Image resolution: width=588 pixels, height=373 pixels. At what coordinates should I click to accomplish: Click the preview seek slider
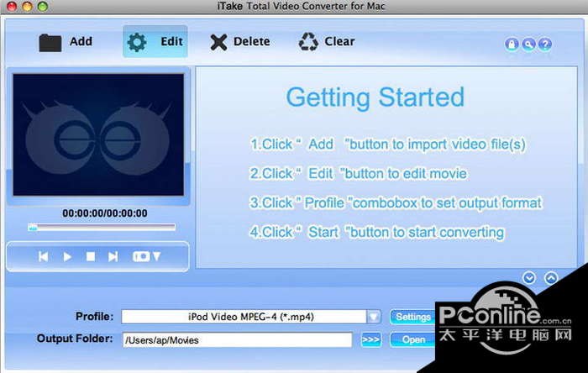(x=102, y=227)
